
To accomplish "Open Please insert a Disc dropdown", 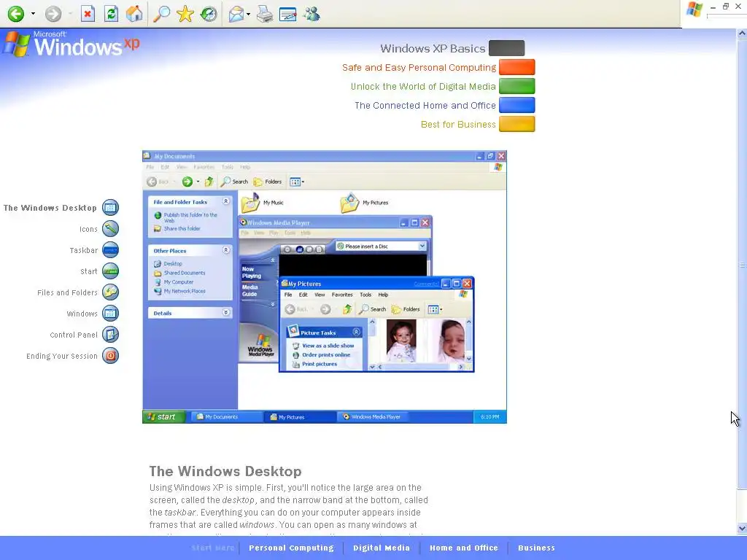I will (x=422, y=246).
